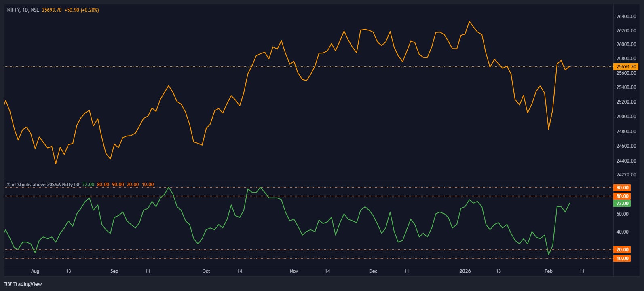This screenshot has width=644, height=291.
Task: Click the 40.00 indicator scale label
Action: [x=623, y=232]
